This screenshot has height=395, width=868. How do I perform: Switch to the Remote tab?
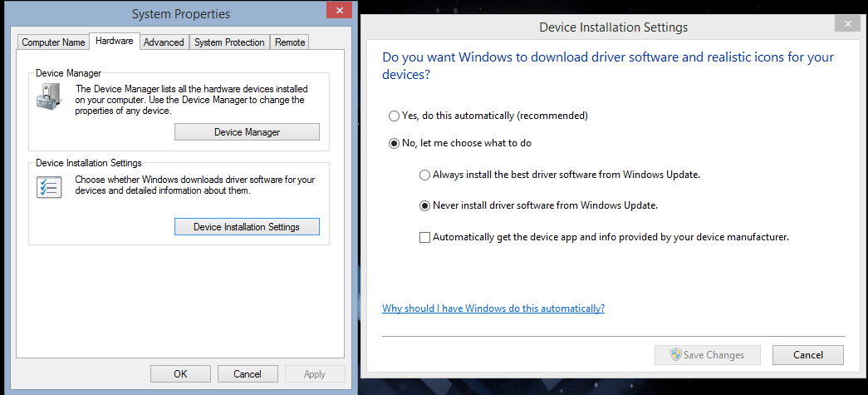tap(290, 42)
